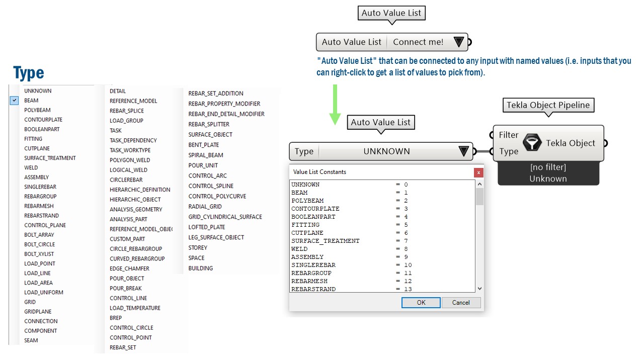Click the Type input grip on Tekla Object

[493, 151]
